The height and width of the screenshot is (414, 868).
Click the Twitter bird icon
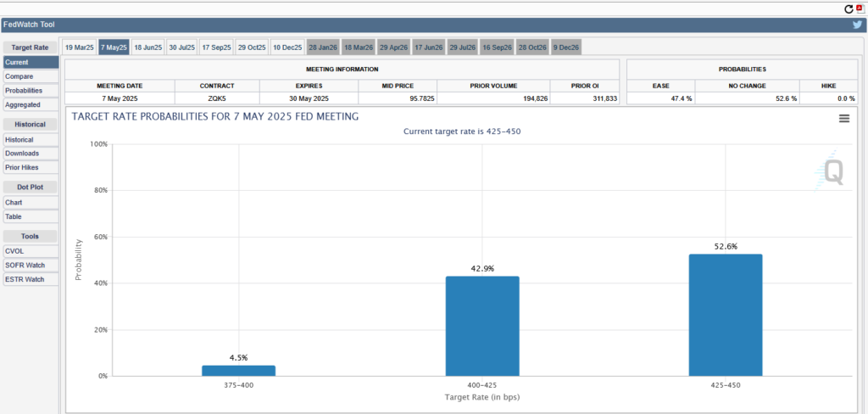pyautogui.click(x=857, y=25)
